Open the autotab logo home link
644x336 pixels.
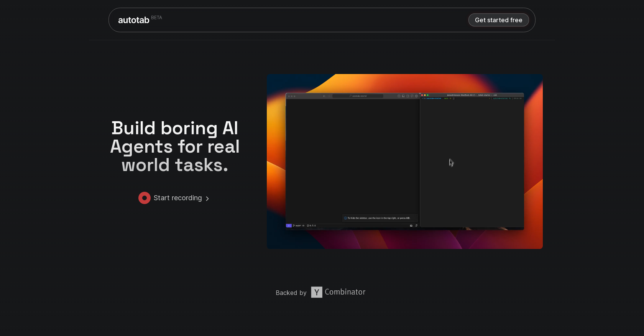coord(133,20)
